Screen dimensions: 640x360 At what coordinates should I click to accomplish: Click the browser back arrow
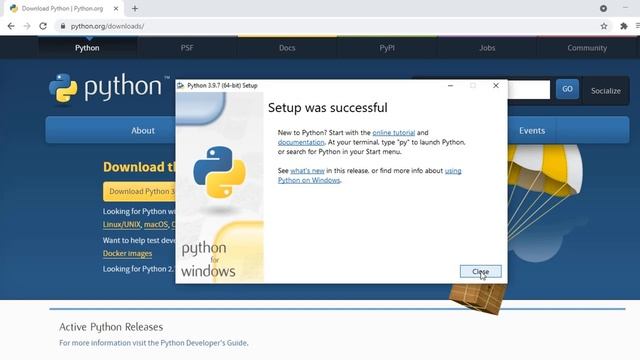pos(11,26)
